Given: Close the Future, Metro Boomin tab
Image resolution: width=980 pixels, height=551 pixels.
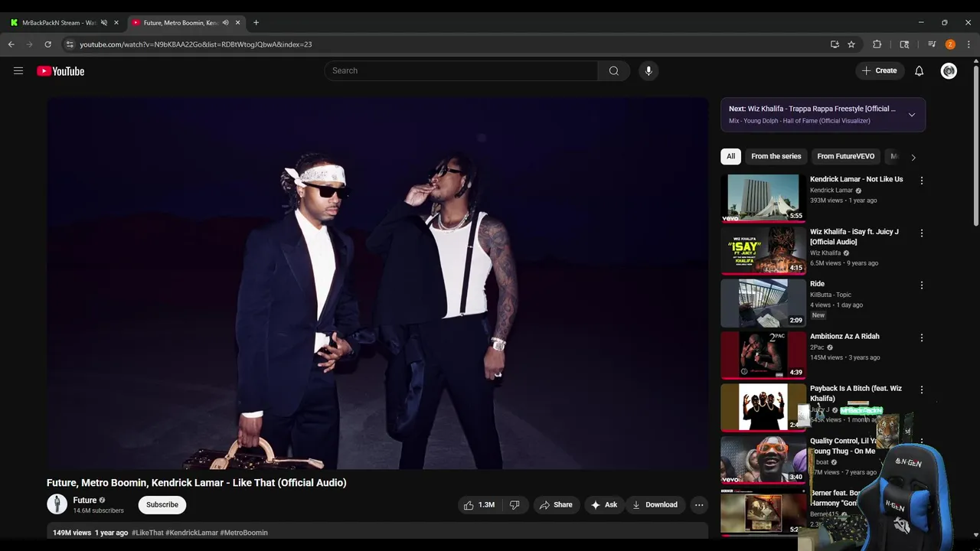Looking at the screenshot, I should click(237, 23).
